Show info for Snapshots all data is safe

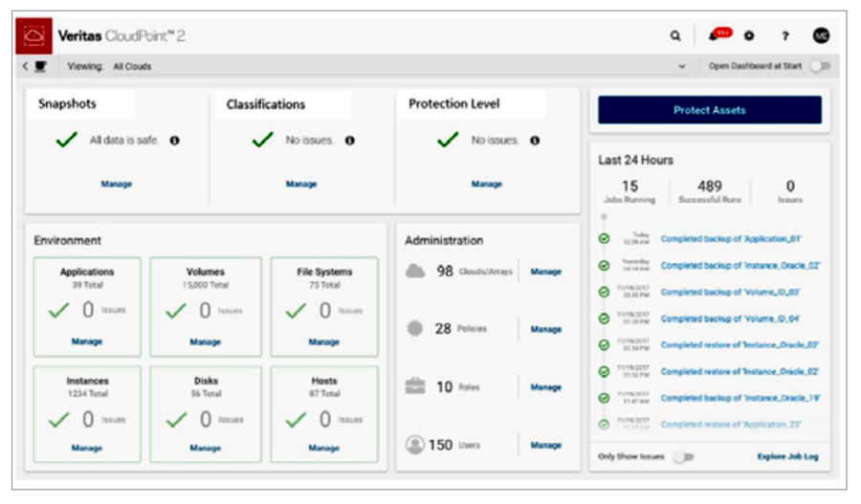coord(175,141)
